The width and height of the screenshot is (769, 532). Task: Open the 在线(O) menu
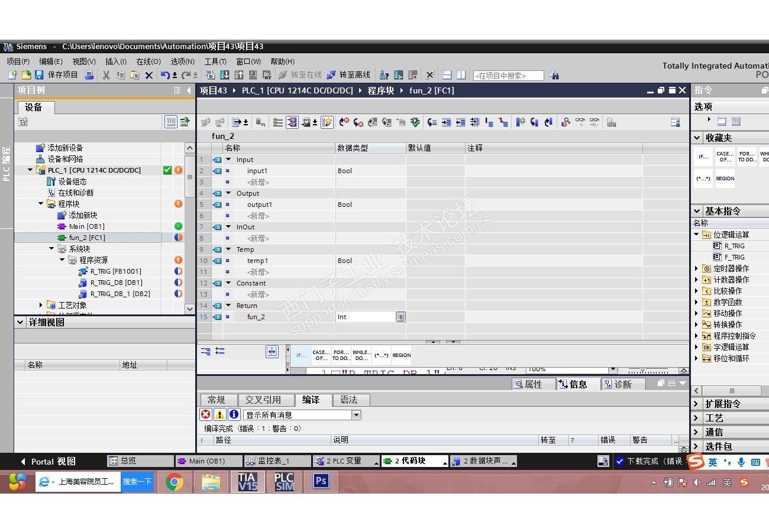(148, 61)
